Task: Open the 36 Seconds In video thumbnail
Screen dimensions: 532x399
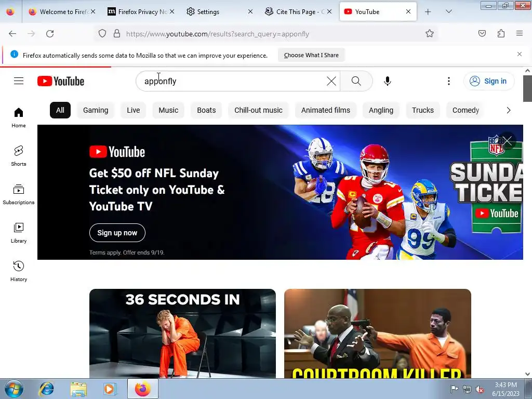Action: point(182,333)
